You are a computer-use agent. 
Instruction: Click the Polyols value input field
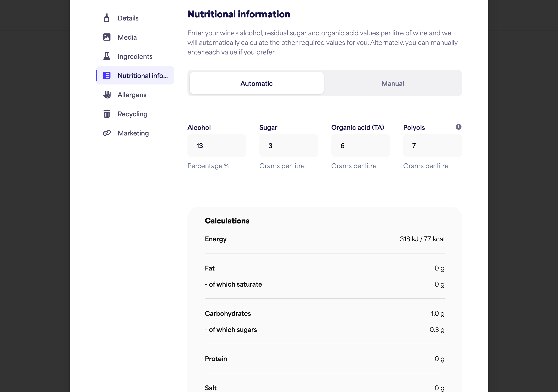tap(433, 145)
